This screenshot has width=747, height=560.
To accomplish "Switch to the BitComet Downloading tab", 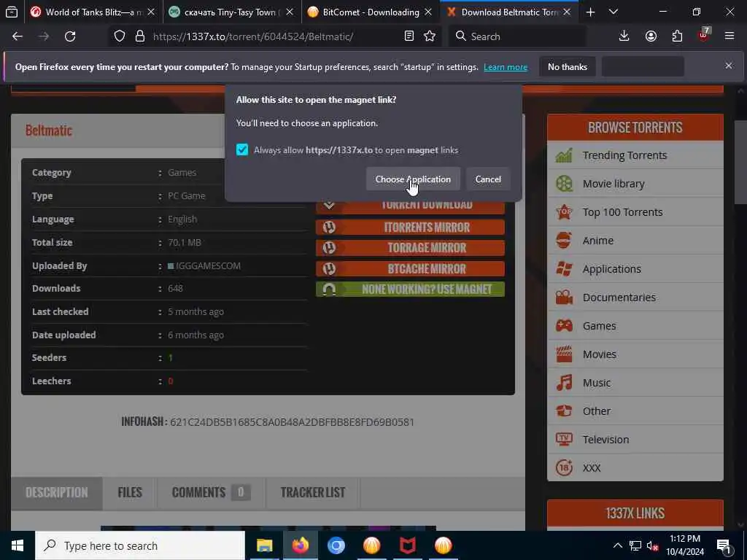I will pyautogui.click(x=370, y=12).
